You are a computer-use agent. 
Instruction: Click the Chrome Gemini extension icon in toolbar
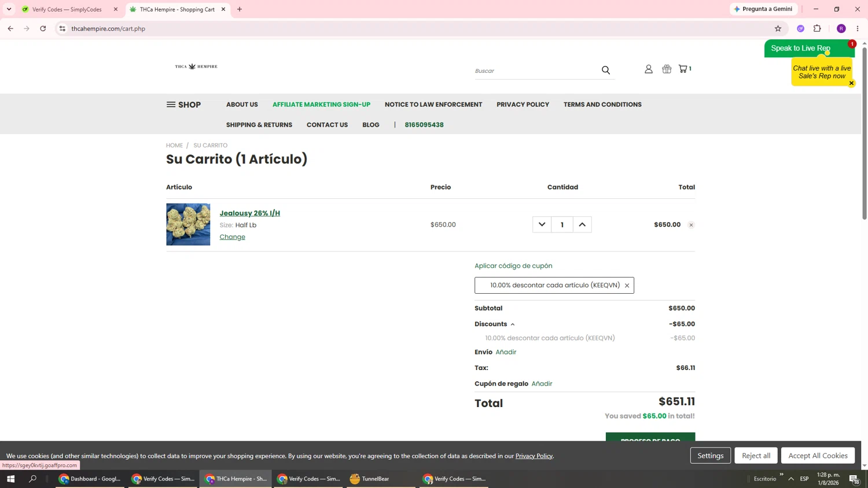pos(800,28)
